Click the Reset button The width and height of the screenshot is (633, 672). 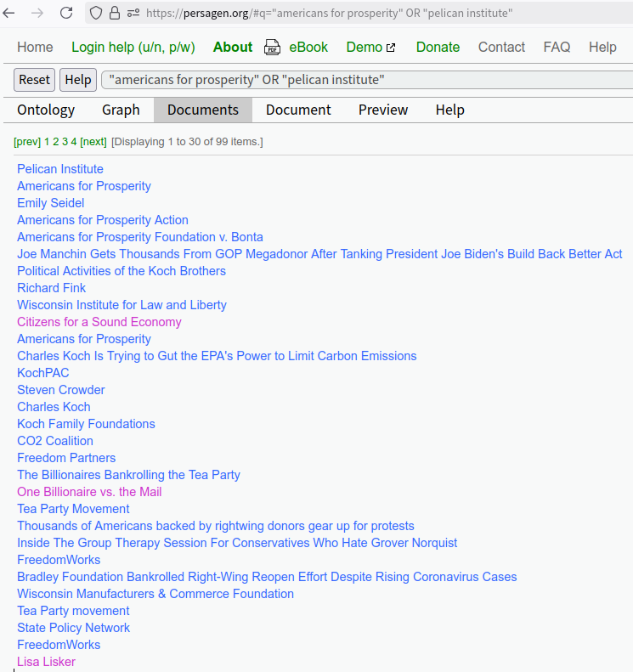34,80
